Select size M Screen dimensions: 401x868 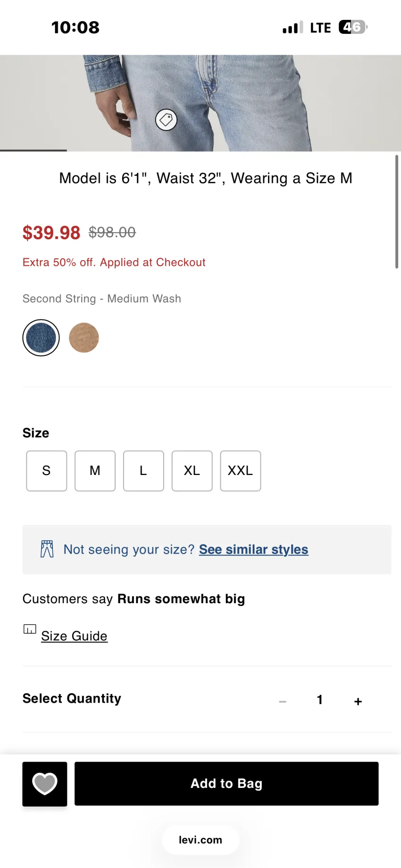tap(95, 471)
